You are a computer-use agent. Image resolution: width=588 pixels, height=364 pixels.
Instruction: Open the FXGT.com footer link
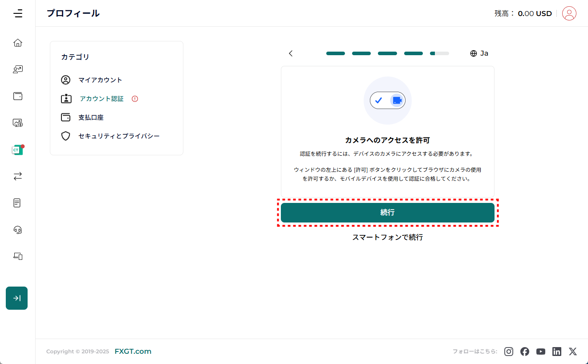pyautogui.click(x=133, y=352)
